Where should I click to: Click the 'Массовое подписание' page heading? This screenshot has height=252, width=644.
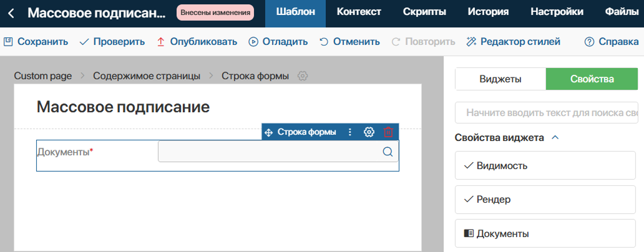[x=123, y=107]
